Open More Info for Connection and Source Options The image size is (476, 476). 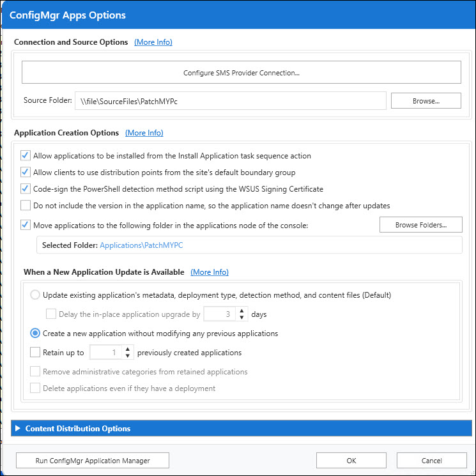[x=153, y=42]
